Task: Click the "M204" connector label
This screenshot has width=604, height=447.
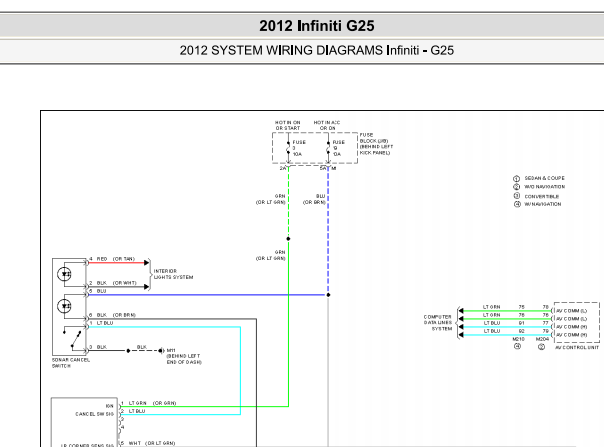Action: point(542,339)
